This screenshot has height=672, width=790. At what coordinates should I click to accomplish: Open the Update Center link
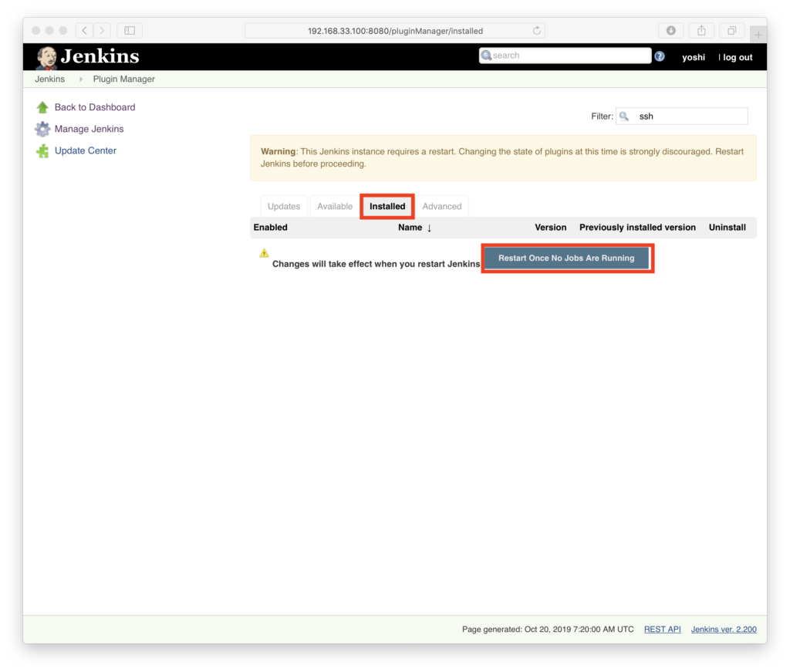(86, 150)
